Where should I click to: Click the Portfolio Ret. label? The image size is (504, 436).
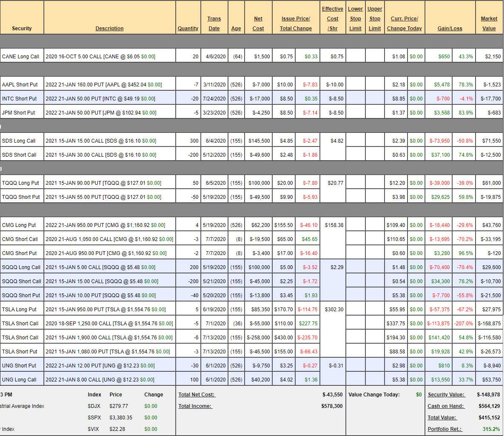coord(444,429)
